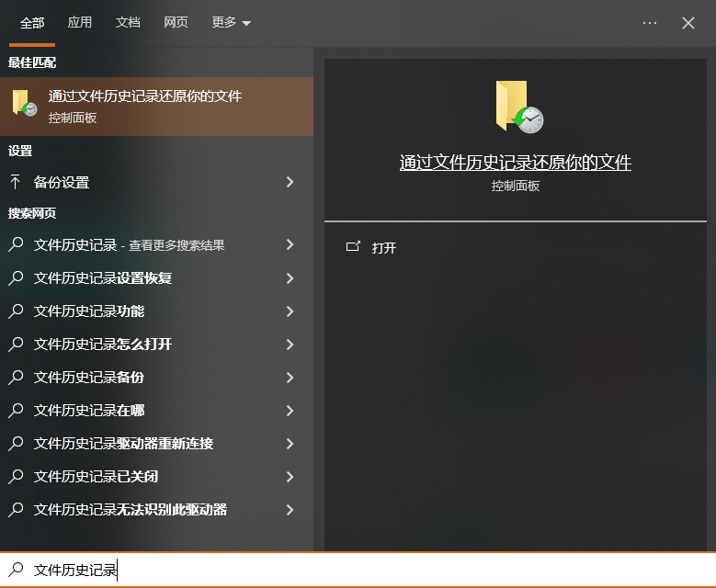The height and width of the screenshot is (588, 716).
Task: Select suggestion 文件历史记录功能
Action: [x=156, y=311]
